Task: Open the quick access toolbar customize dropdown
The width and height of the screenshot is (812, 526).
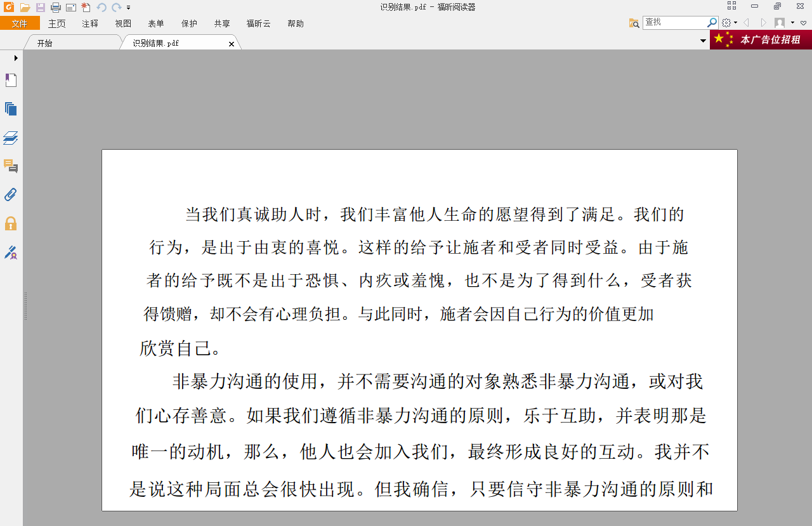Action: [x=129, y=8]
